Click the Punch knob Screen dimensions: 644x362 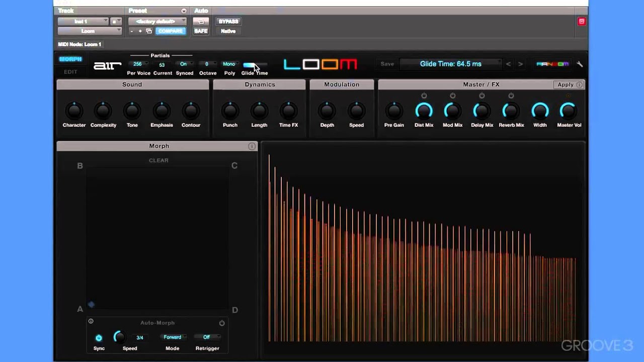230,111
